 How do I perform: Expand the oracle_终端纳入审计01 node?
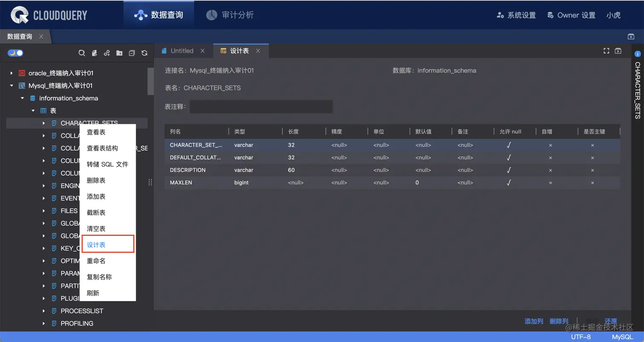click(11, 73)
